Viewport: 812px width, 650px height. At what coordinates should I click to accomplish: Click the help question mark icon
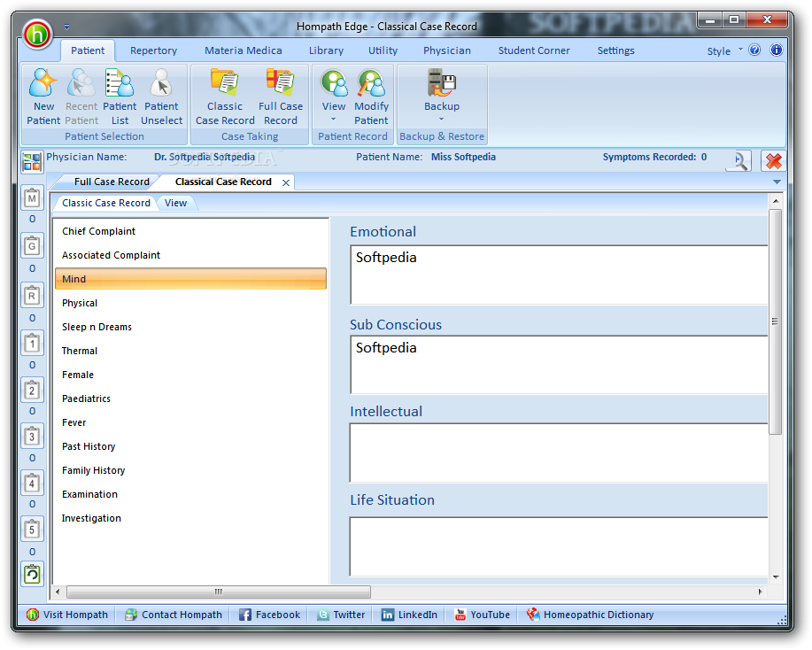pos(754,50)
